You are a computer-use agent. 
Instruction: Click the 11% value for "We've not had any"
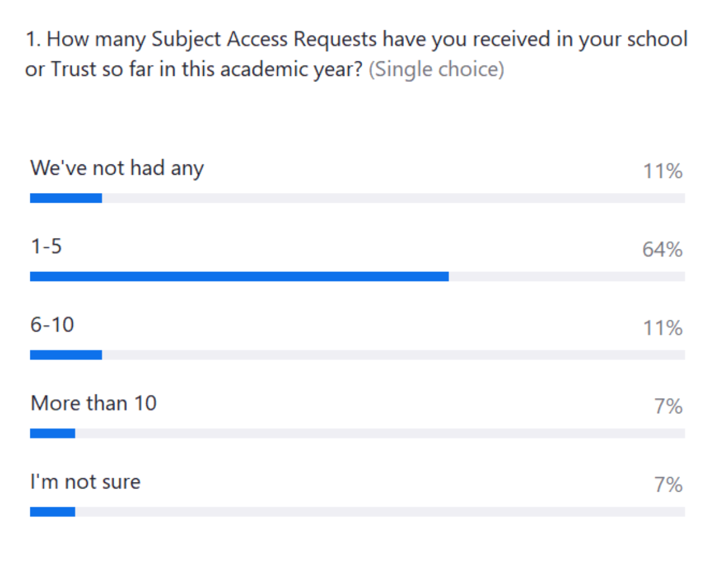(662, 172)
